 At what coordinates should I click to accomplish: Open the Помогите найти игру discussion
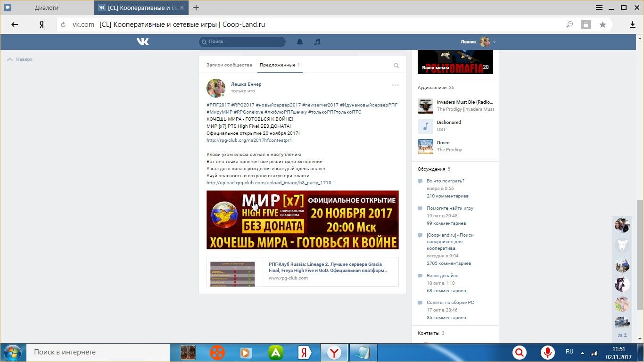point(450,208)
